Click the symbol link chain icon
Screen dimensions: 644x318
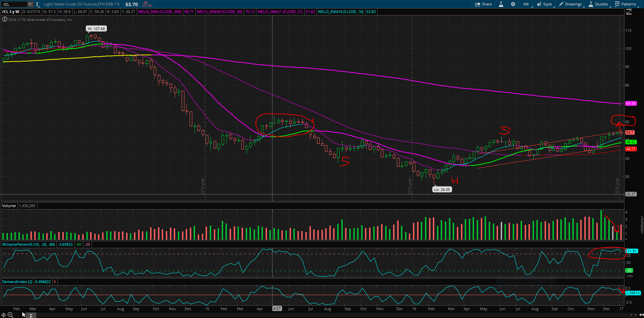(x=37, y=4)
